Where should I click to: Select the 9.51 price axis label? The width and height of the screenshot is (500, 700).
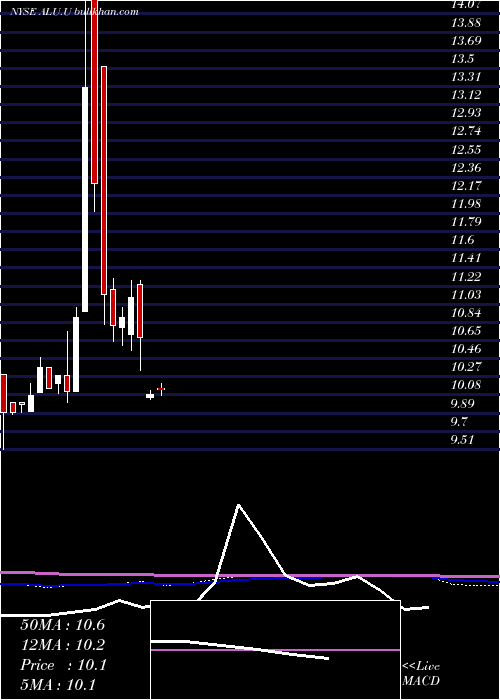[x=463, y=440]
